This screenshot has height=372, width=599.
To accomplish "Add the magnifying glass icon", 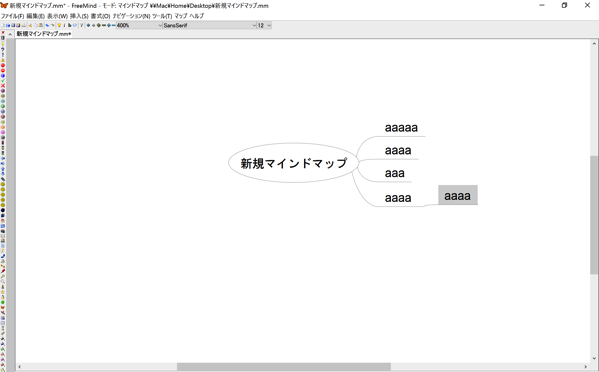I will point(3,281).
